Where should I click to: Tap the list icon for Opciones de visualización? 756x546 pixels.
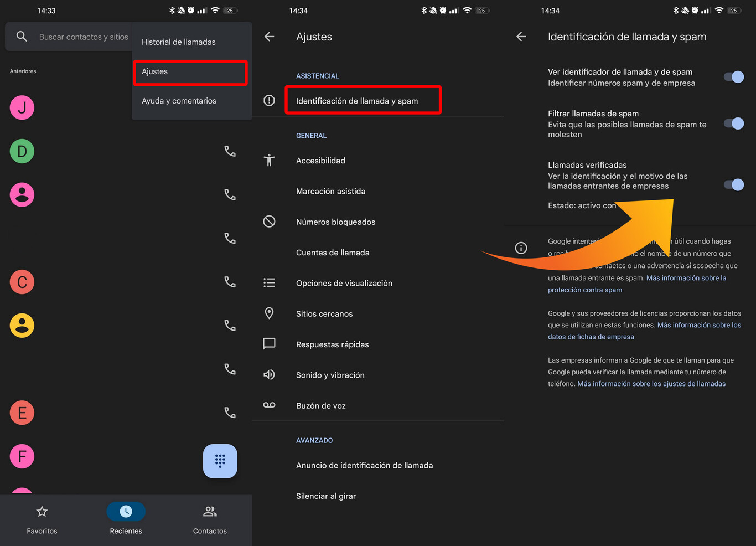pyautogui.click(x=269, y=283)
